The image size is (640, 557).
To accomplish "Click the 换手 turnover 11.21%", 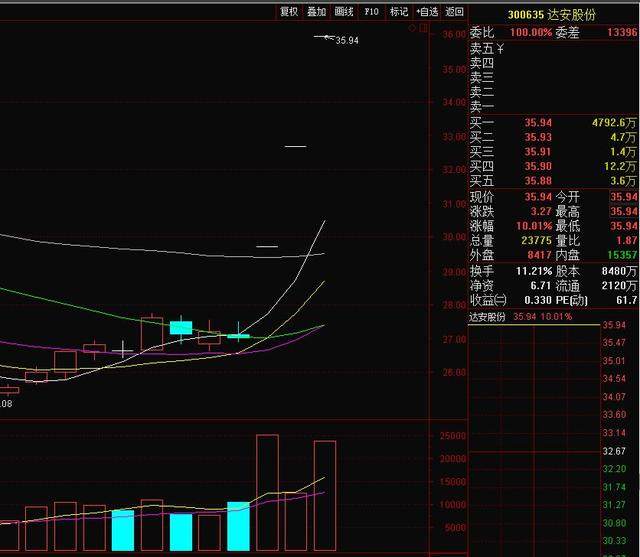I will click(534, 271).
